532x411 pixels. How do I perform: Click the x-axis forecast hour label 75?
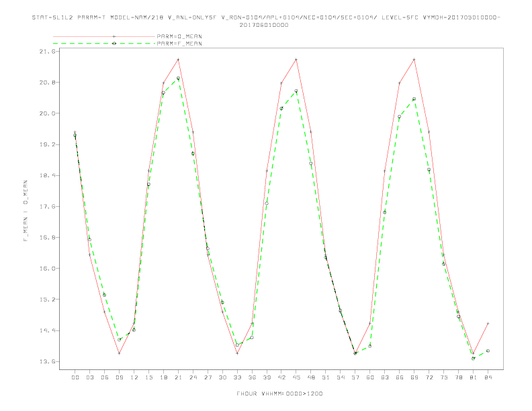coord(444,377)
